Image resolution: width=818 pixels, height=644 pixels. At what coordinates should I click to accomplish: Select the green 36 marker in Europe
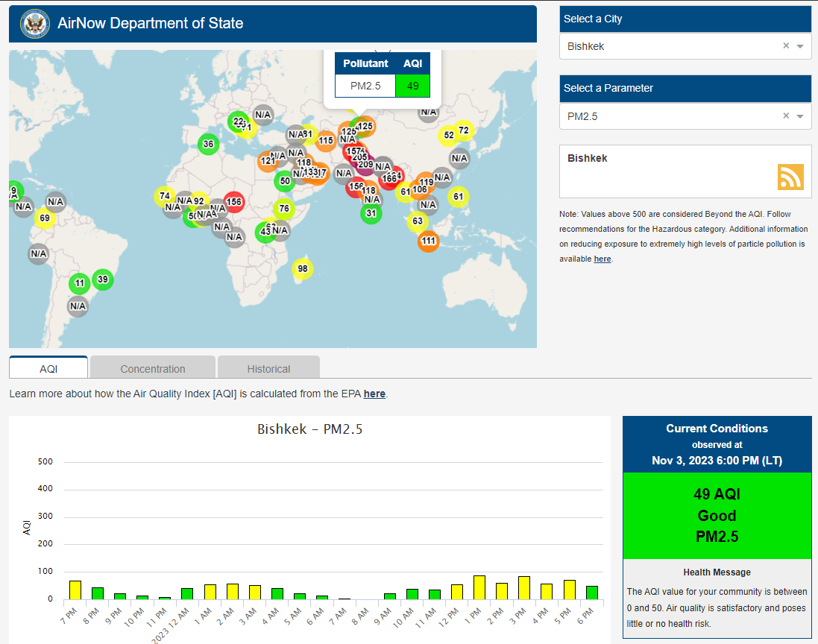[208, 145]
